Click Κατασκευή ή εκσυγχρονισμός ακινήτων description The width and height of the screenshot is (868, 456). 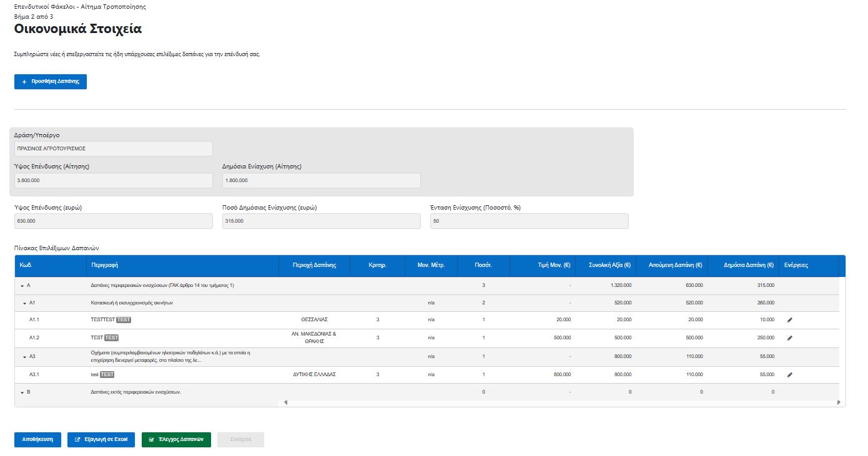click(132, 303)
